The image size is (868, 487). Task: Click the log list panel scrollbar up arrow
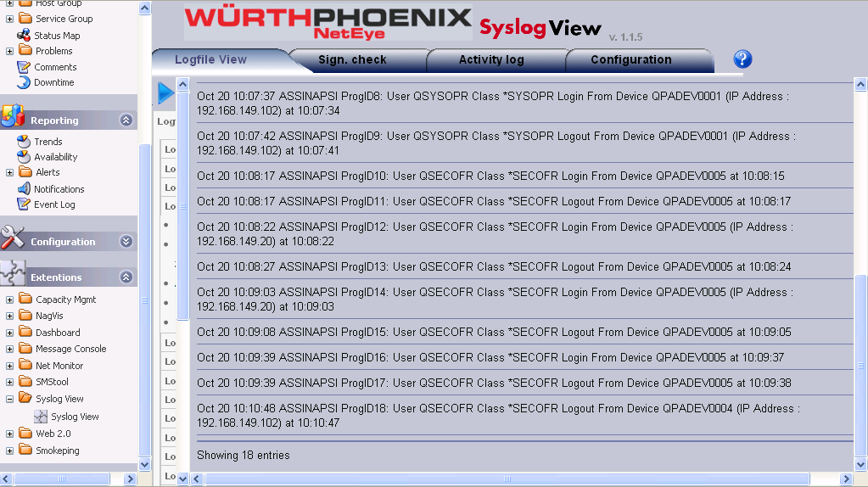183,84
